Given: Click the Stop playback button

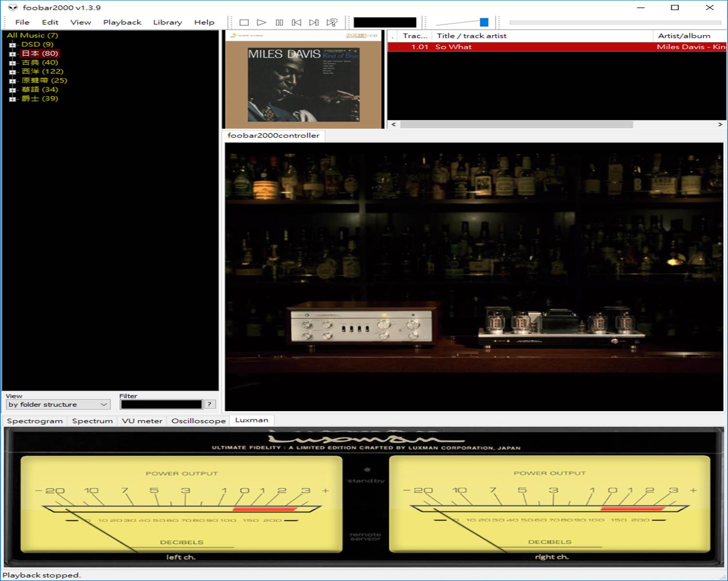Looking at the screenshot, I should pyautogui.click(x=244, y=22).
